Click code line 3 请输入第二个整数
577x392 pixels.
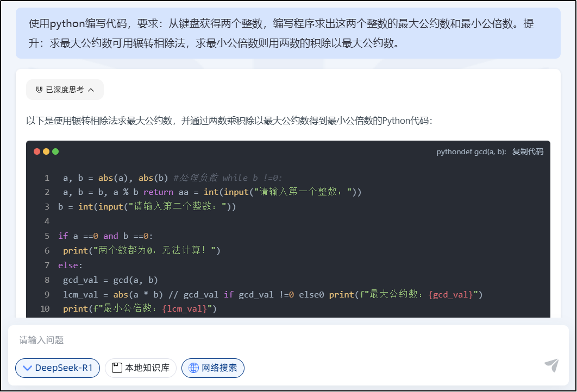coord(147,206)
